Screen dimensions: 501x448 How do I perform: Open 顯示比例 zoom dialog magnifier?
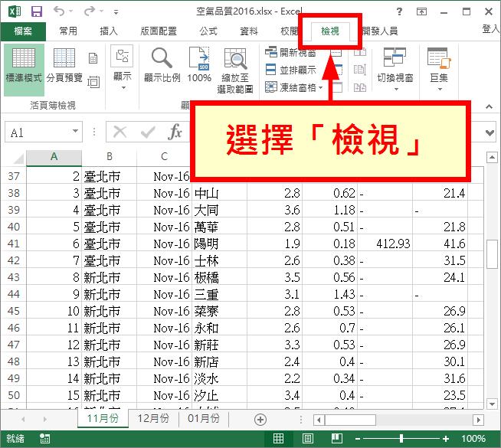tap(162, 65)
